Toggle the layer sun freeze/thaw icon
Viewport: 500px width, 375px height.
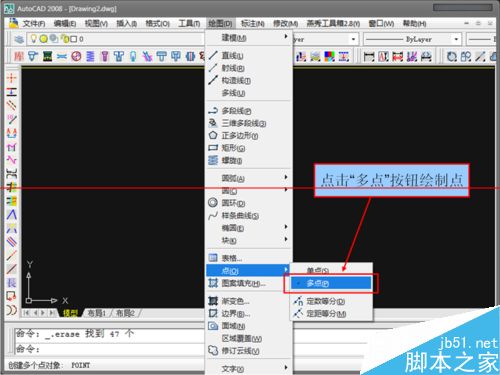pos(43,39)
